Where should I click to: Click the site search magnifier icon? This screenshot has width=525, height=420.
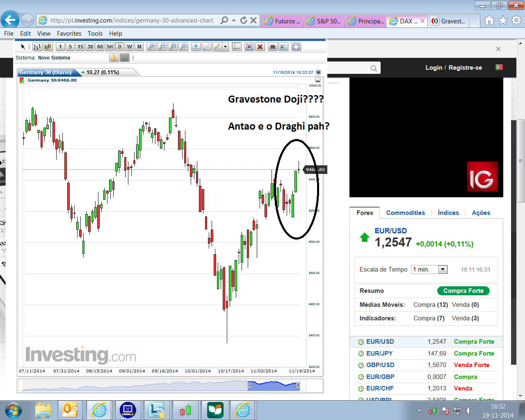(374, 68)
